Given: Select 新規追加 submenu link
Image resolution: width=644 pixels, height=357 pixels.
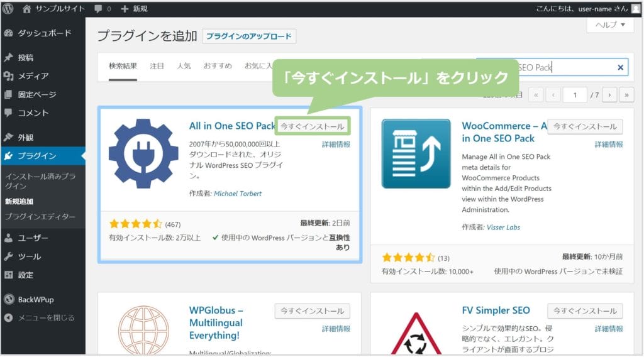Looking at the screenshot, I should 19,202.
